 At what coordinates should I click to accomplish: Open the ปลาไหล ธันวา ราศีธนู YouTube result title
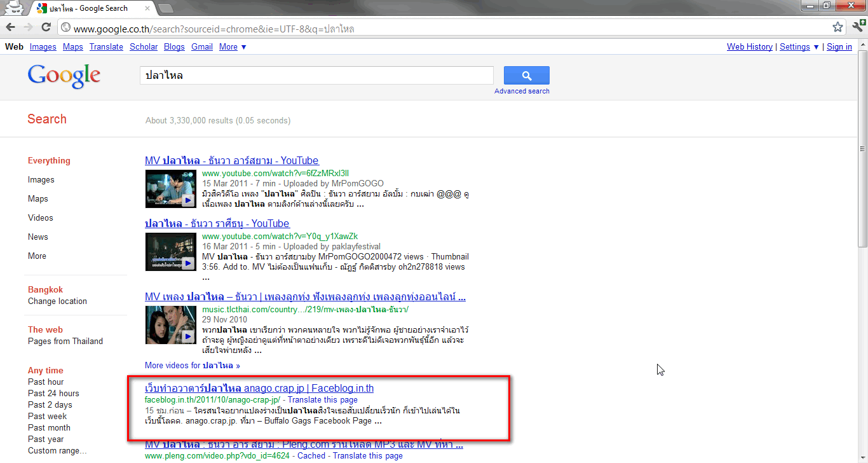(x=217, y=224)
